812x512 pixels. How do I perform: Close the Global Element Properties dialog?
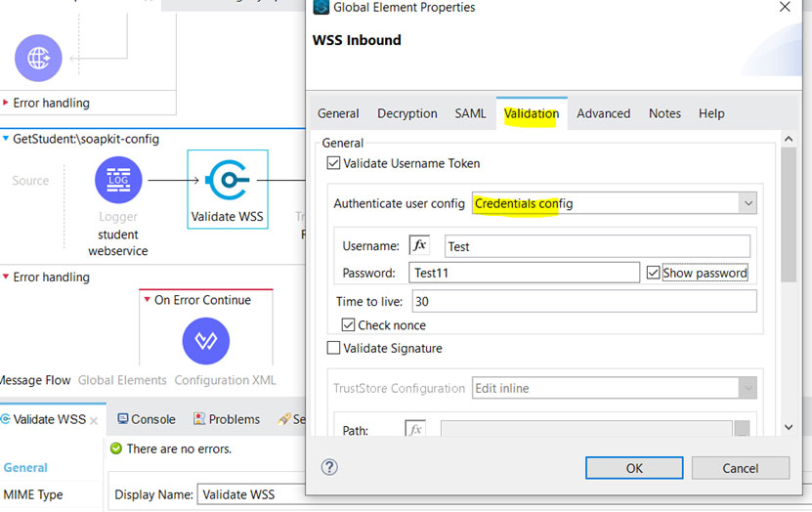click(785, 7)
